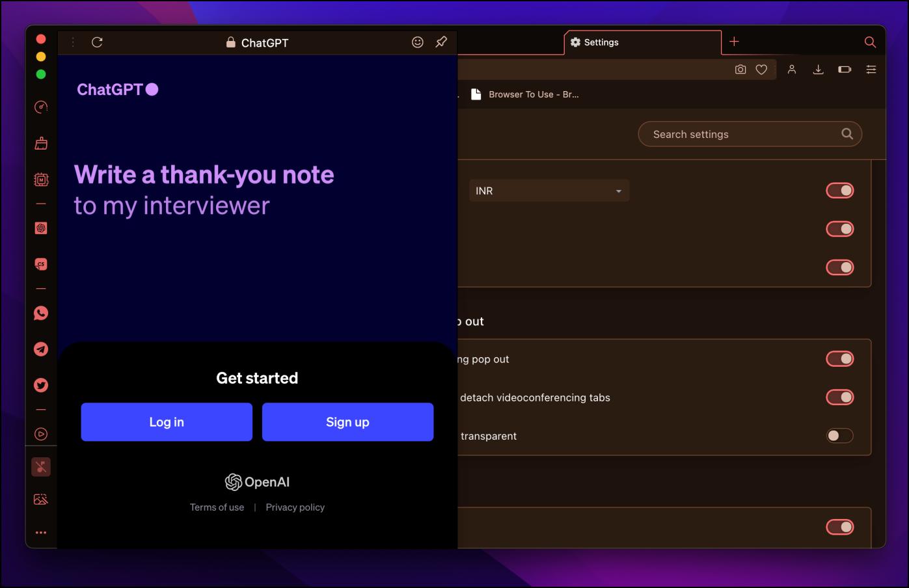This screenshot has width=909, height=588.
Task: Open the new tab plus button
Action: pos(734,42)
